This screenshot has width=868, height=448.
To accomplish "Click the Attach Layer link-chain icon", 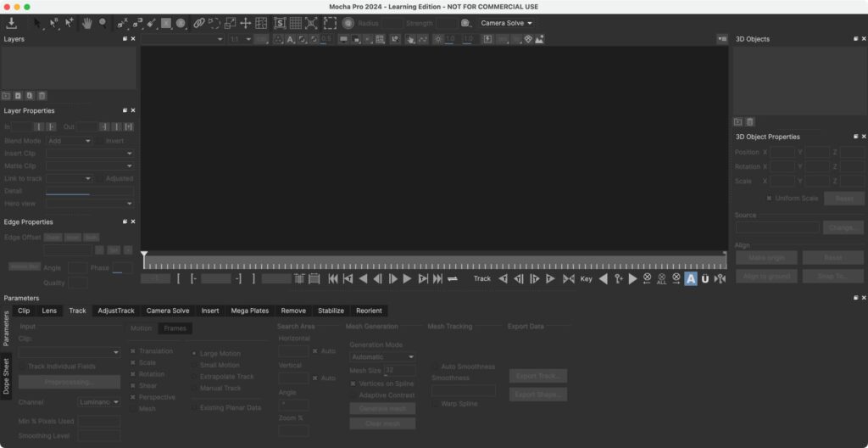I will coord(198,23).
